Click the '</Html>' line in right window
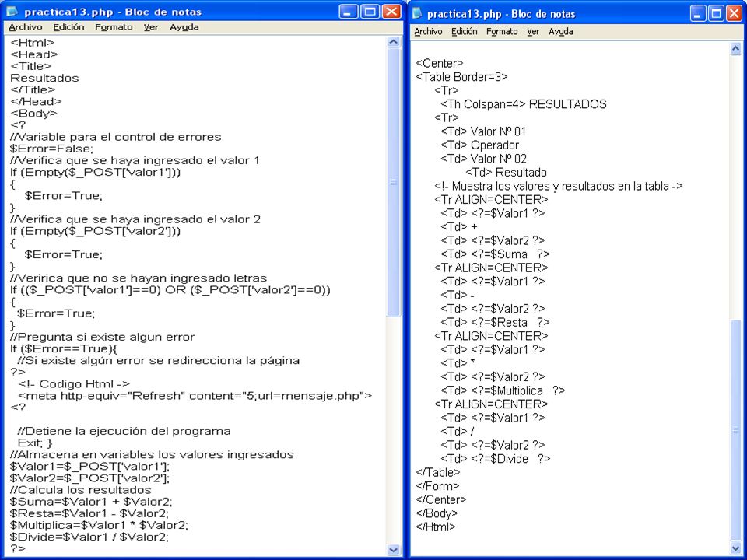Viewport: 747px width, 560px height. pyautogui.click(x=436, y=527)
